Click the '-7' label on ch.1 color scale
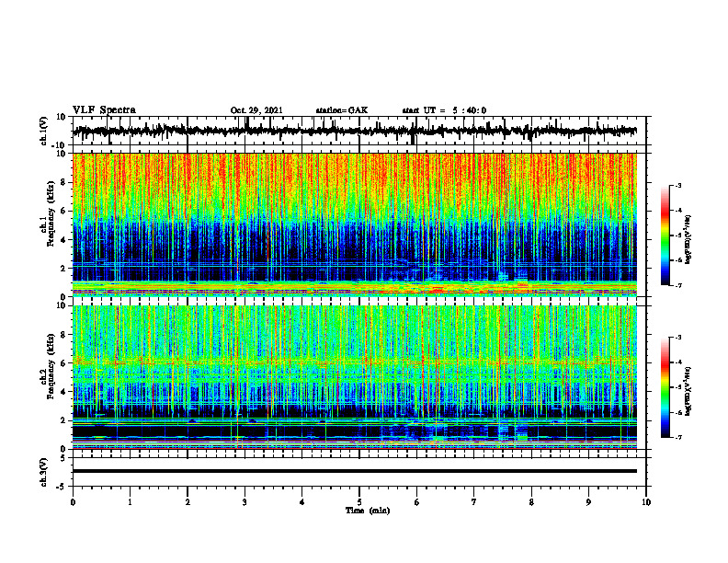The height and width of the screenshot is (563, 728). pyautogui.click(x=678, y=285)
